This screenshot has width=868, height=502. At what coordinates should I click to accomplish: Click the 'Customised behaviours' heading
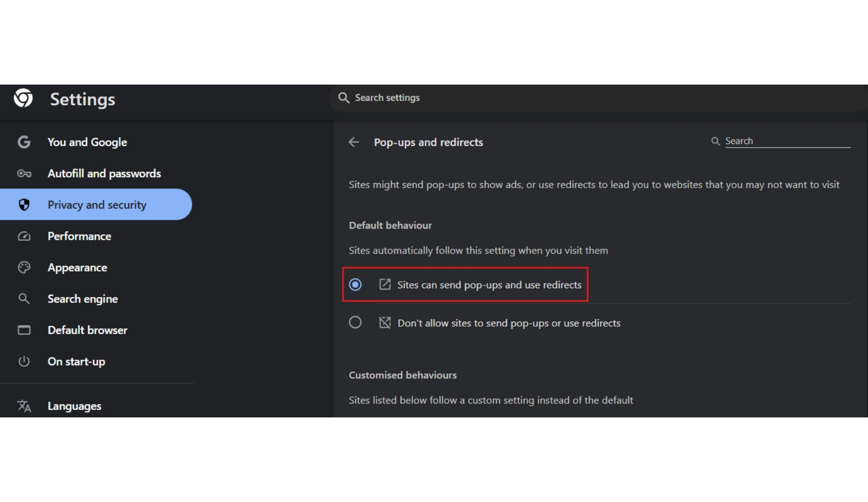pyautogui.click(x=403, y=375)
